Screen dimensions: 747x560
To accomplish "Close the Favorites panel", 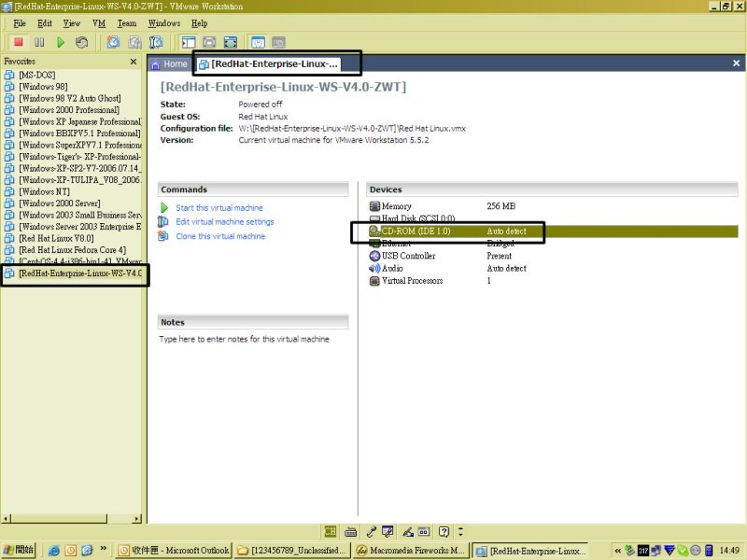I will tap(134, 62).
